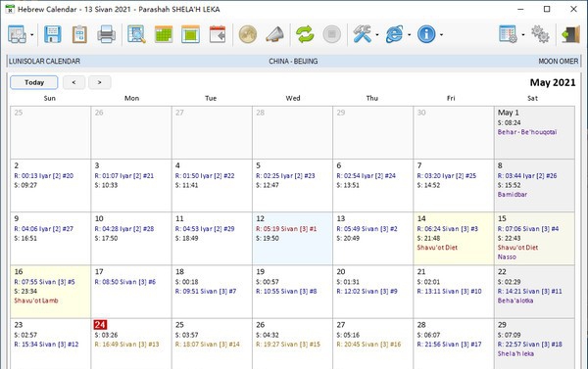Click the 'MOON OMER' header label

[x=559, y=61]
